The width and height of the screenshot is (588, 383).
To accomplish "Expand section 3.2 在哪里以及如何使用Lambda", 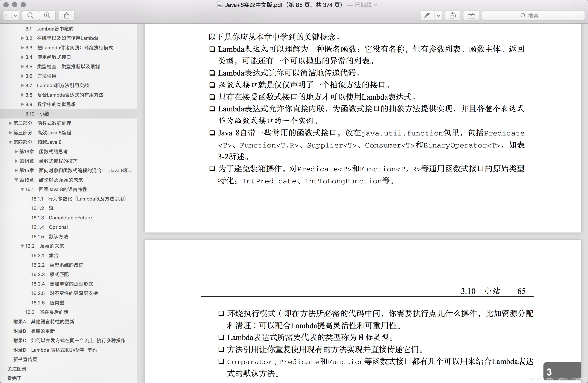I will coord(22,38).
